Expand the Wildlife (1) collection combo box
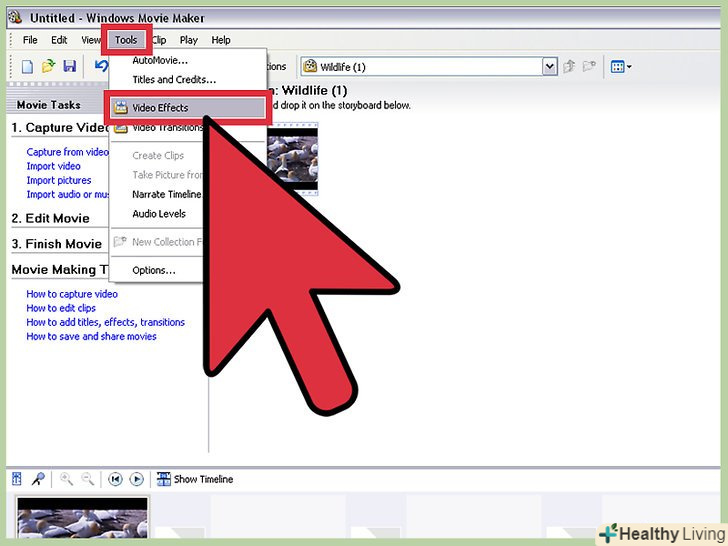This screenshot has height=546, width=728. pyautogui.click(x=550, y=67)
